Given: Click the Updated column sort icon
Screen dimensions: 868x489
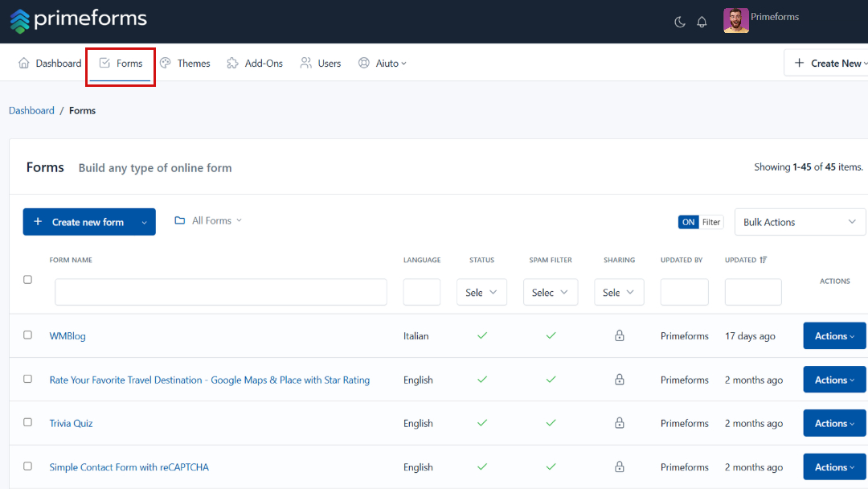Looking at the screenshot, I should pyautogui.click(x=764, y=260).
